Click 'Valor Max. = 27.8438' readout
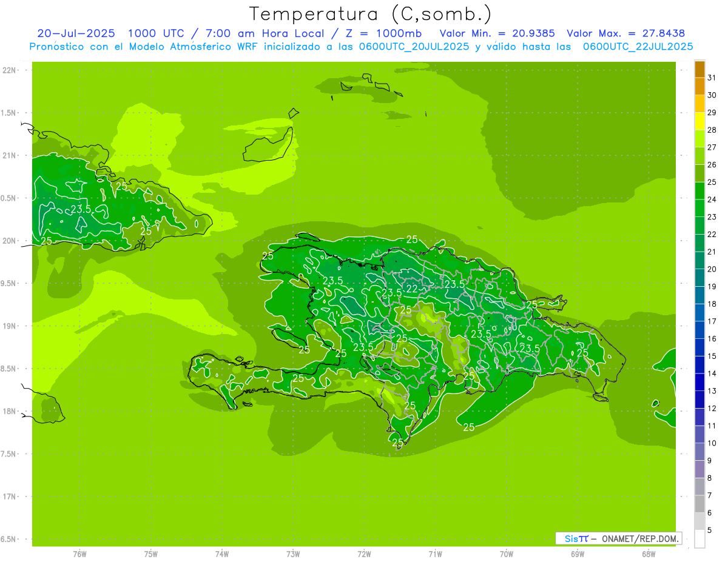Screen dimensions: 728x562 pos(625,33)
